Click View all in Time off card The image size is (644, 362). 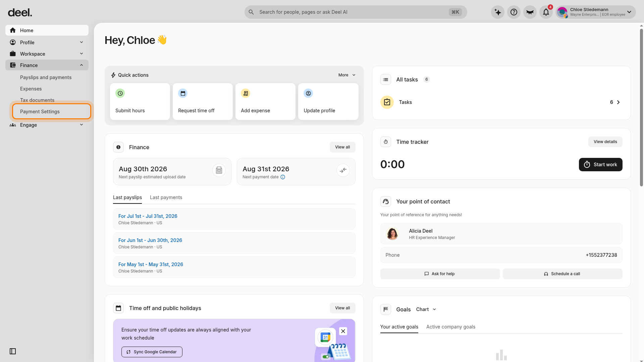click(x=342, y=308)
